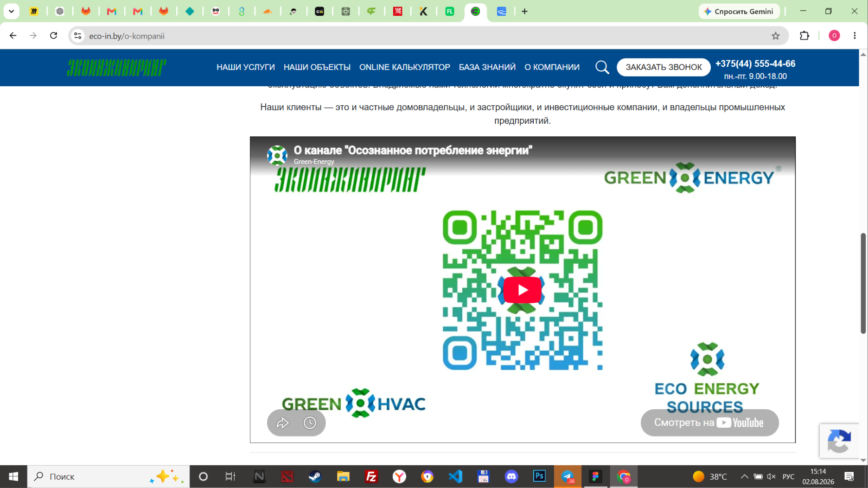The image size is (868, 488).
Task: Switch to the Cloudflare tab
Action: 268,12
